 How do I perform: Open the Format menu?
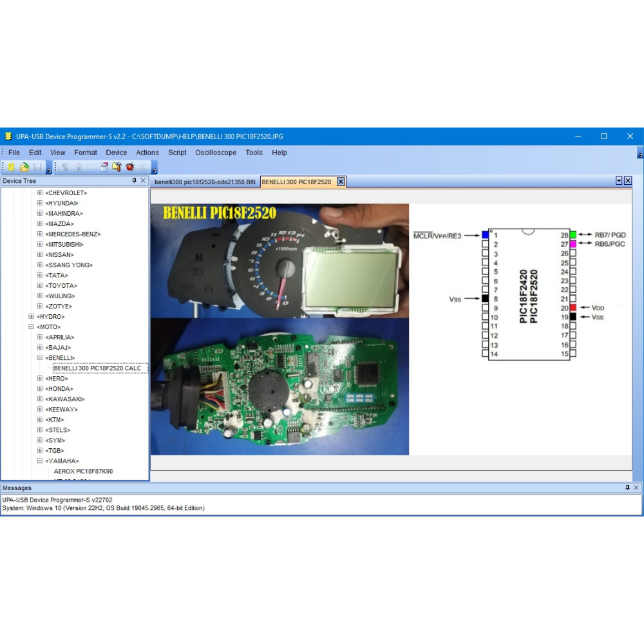(x=86, y=153)
